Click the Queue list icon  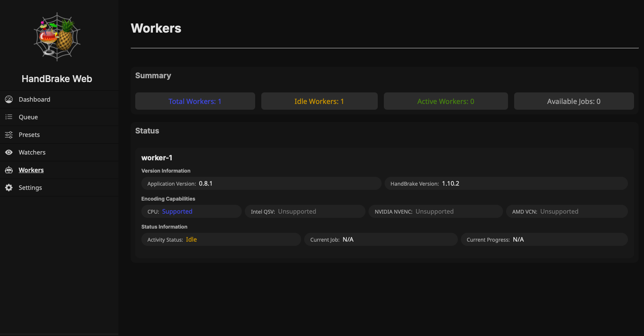[9, 117]
